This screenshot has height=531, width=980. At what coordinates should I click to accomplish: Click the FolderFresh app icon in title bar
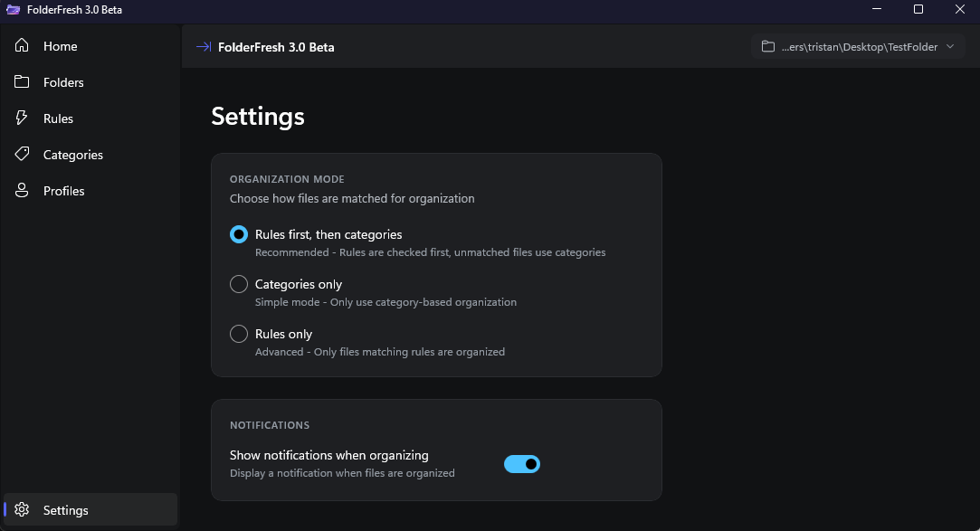point(14,9)
